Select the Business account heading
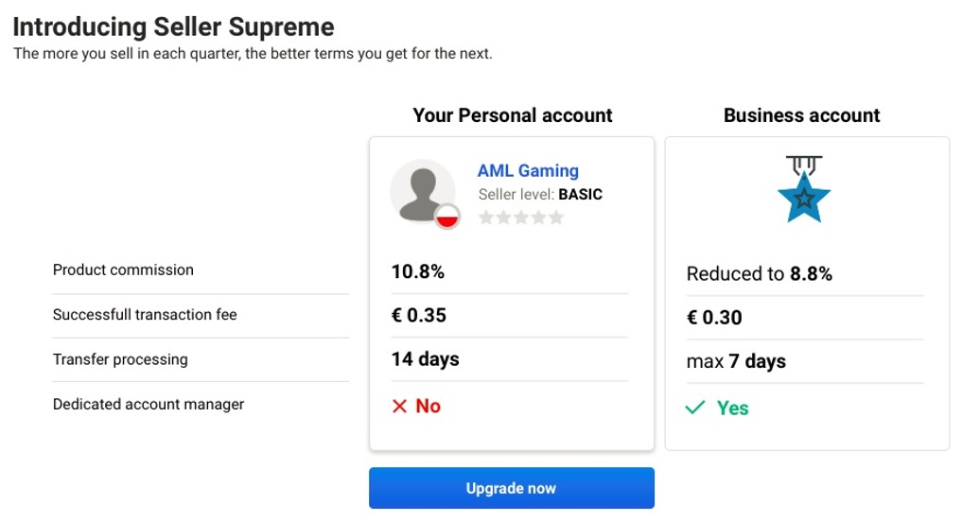 click(802, 115)
